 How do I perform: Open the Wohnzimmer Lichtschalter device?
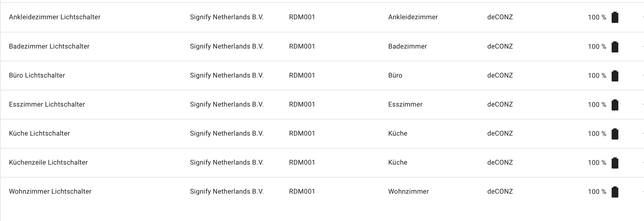point(51,191)
